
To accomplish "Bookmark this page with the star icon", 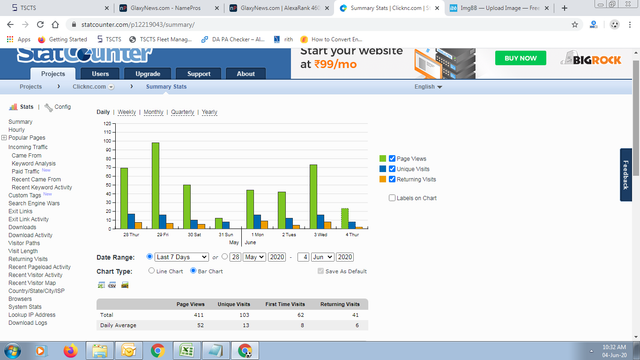I will pos(575,24).
